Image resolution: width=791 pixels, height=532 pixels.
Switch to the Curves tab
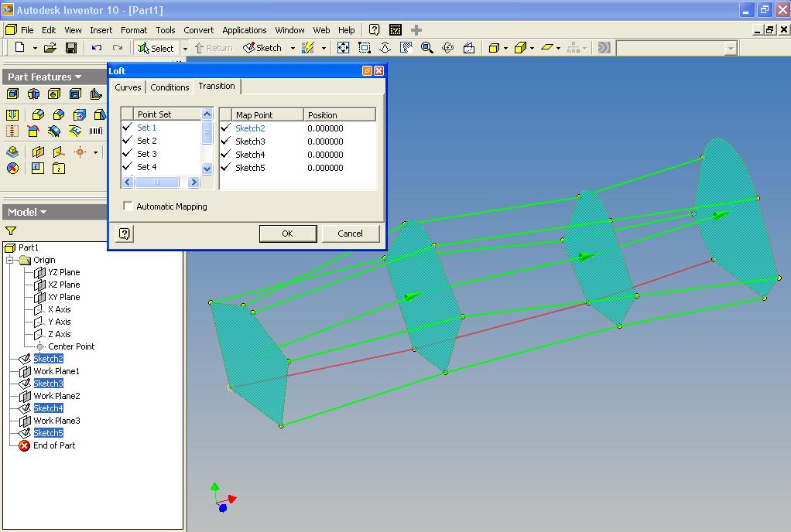[128, 87]
